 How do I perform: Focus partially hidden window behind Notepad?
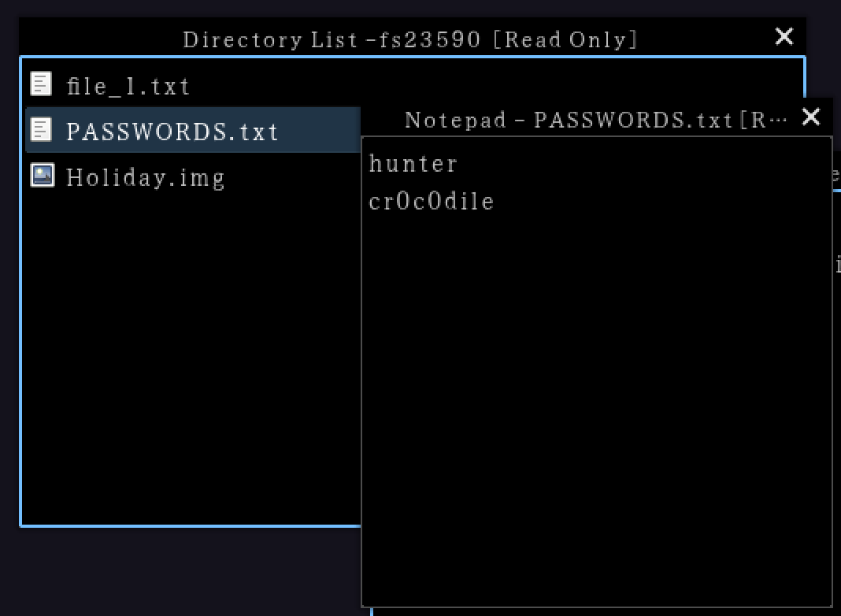tap(837, 225)
